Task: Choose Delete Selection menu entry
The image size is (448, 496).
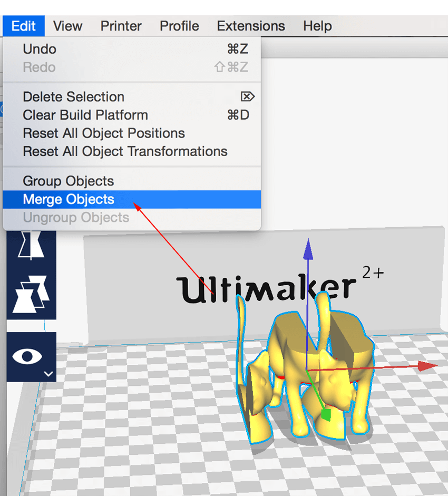Action: tap(132, 97)
